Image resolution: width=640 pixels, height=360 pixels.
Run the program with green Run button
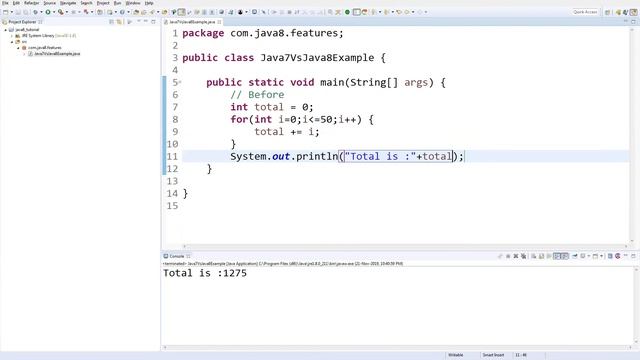pyautogui.click(x=48, y=12)
